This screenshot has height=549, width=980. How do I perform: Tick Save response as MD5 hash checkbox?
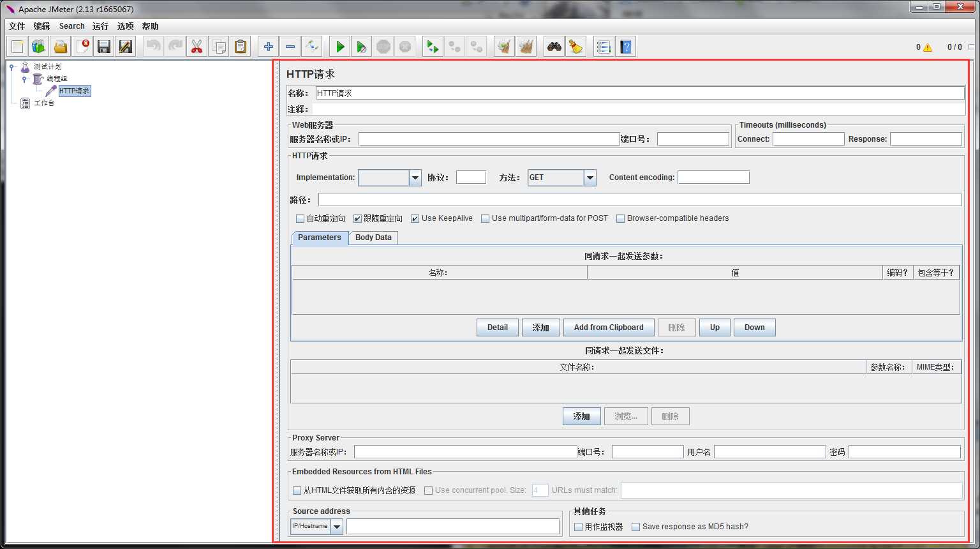[635, 527]
